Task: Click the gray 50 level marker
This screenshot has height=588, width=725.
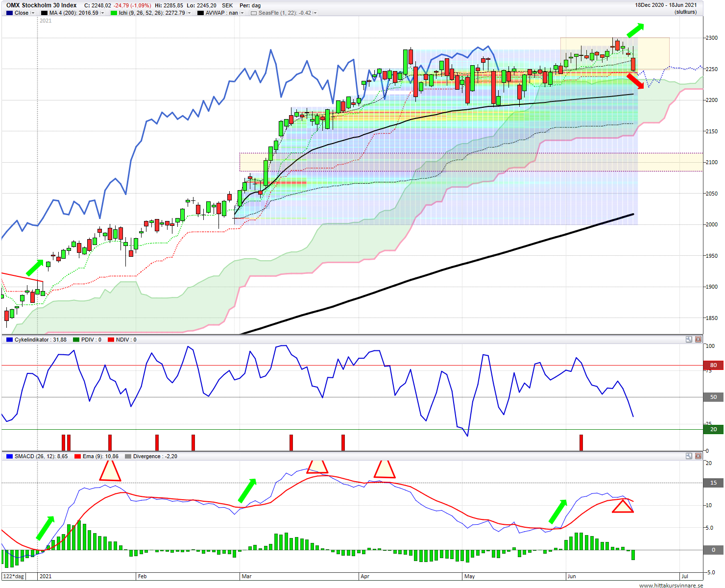Action: click(713, 397)
